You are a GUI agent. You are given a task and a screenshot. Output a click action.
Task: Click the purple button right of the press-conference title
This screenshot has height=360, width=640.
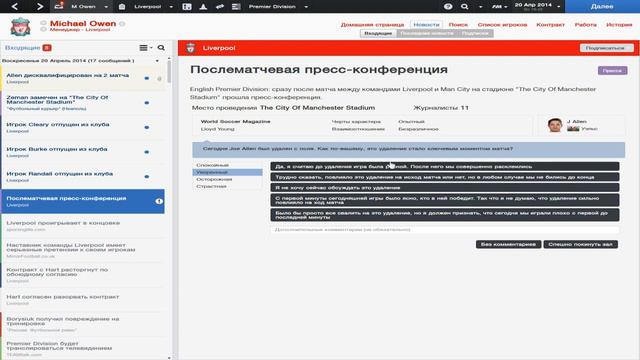pos(612,71)
